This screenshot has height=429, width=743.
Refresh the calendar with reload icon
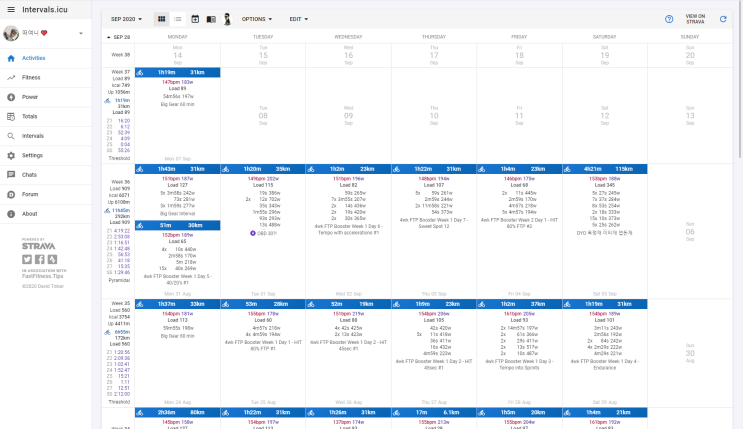tap(723, 19)
